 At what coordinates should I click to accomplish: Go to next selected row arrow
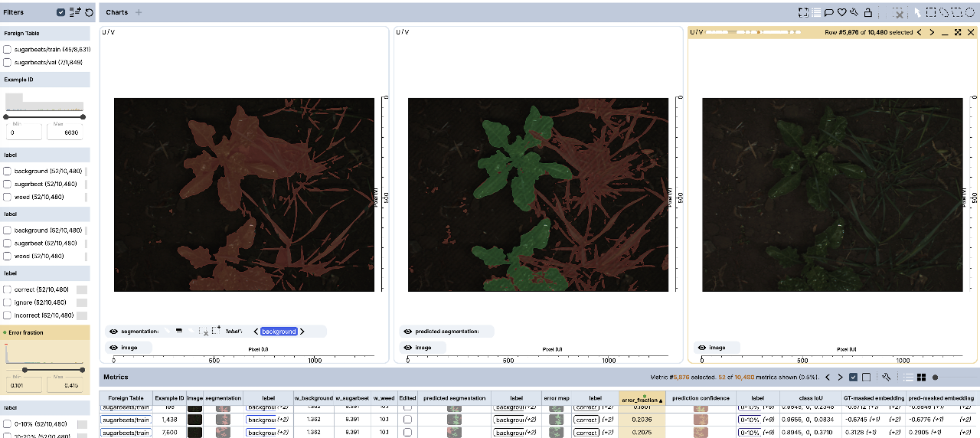932,32
